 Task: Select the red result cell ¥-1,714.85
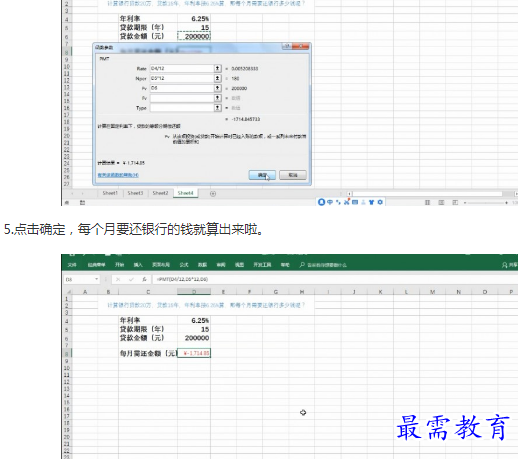(x=194, y=353)
